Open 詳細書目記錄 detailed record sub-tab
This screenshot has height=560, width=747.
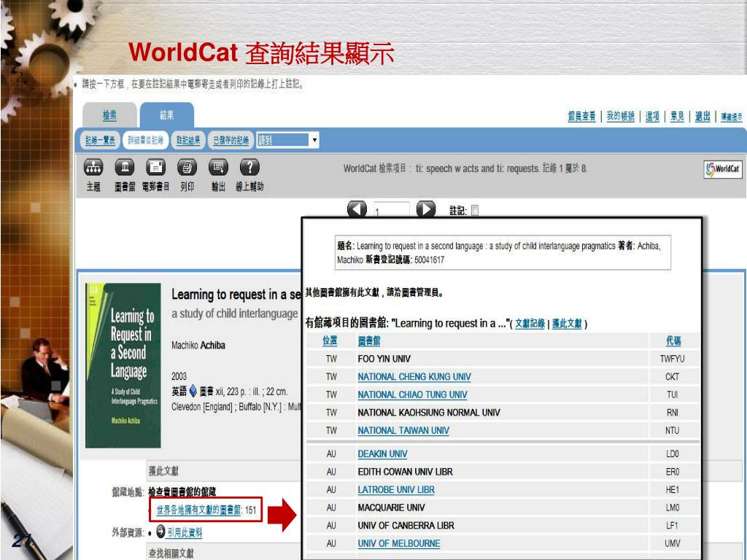(x=145, y=140)
